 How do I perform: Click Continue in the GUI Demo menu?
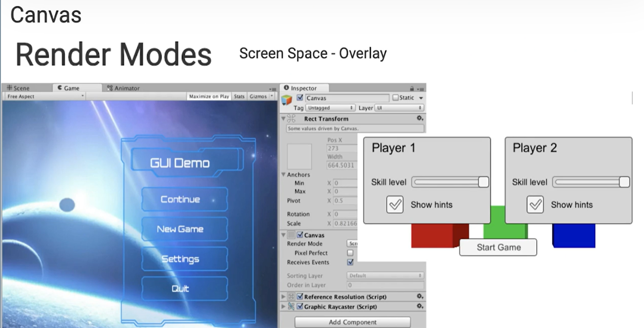point(184,199)
